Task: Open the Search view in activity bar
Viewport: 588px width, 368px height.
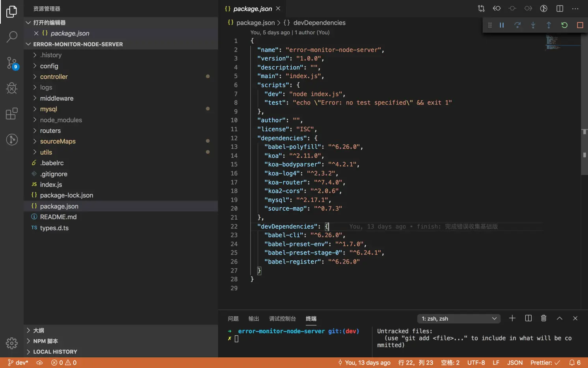Action: pyautogui.click(x=12, y=37)
